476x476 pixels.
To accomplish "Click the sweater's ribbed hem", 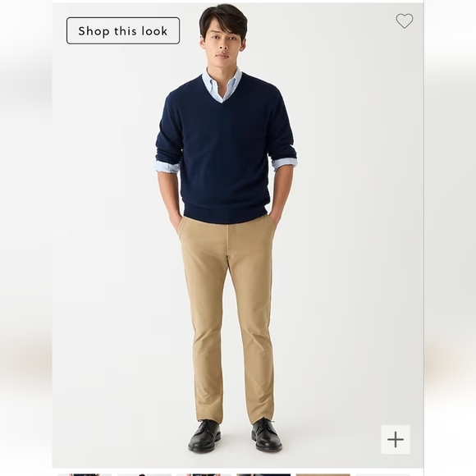I will tap(225, 214).
